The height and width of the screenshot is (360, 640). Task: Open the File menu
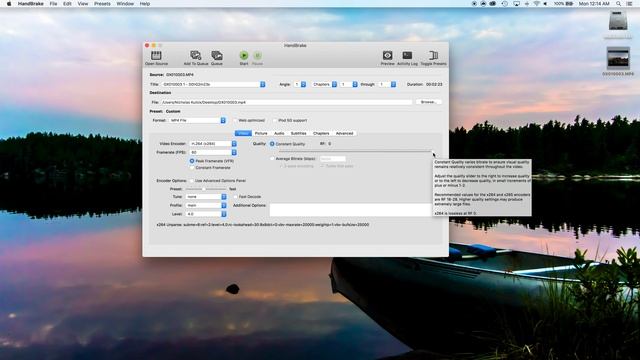(53, 4)
